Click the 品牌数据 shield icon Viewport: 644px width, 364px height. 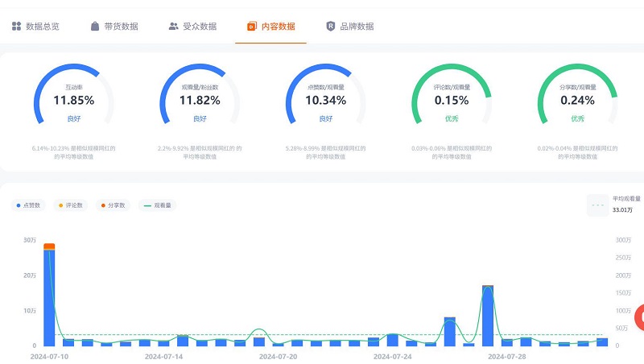pyautogui.click(x=330, y=27)
